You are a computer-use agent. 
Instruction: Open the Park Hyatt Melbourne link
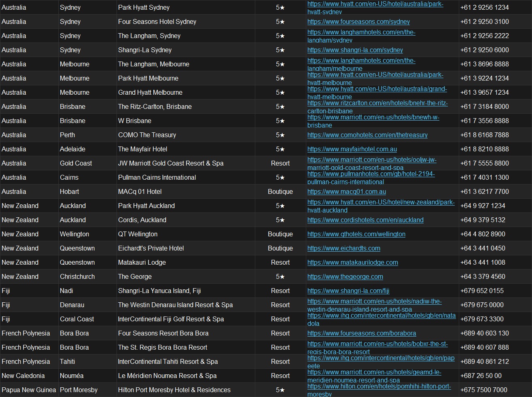click(375, 78)
